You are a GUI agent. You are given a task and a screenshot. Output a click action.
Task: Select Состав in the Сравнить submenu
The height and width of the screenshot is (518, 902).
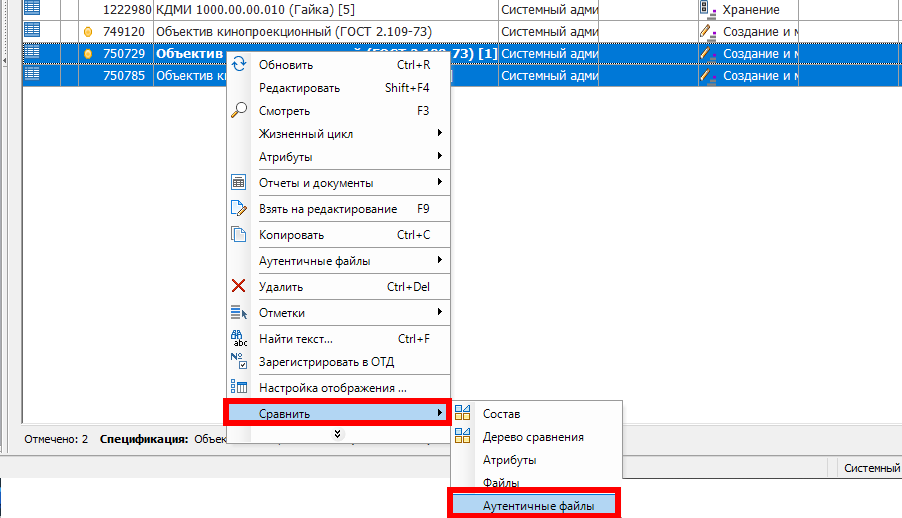point(501,413)
